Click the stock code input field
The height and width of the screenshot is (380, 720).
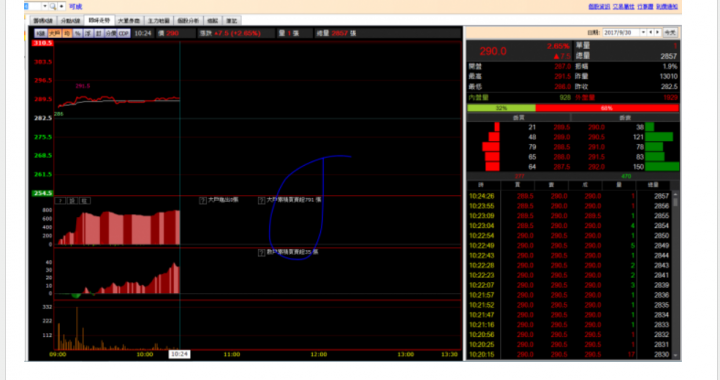[33, 6]
